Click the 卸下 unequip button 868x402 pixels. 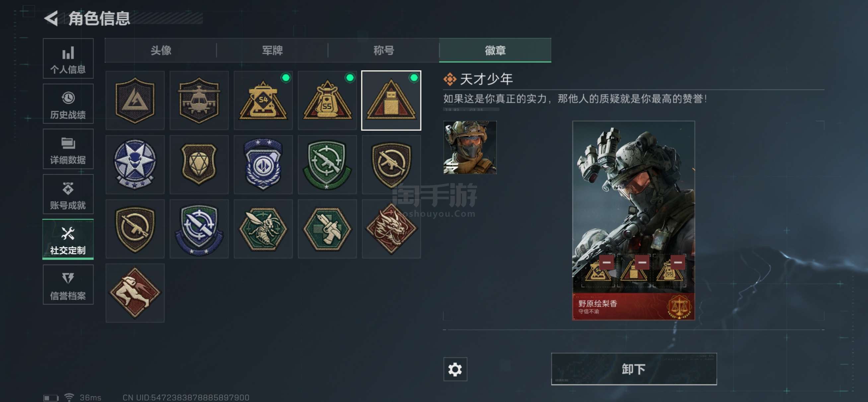pyautogui.click(x=634, y=369)
